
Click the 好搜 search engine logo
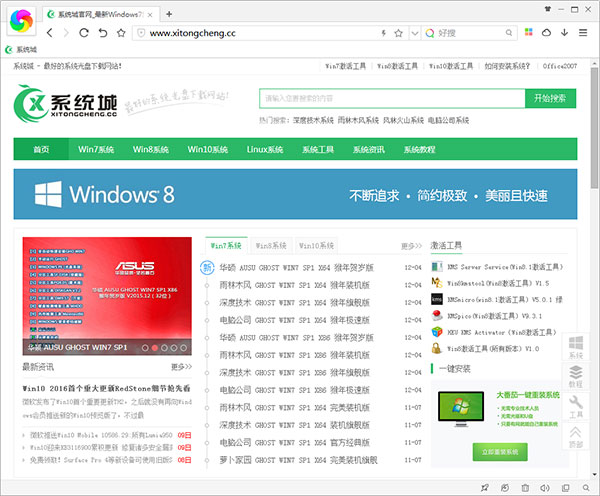pyautogui.click(x=430, y=33)
